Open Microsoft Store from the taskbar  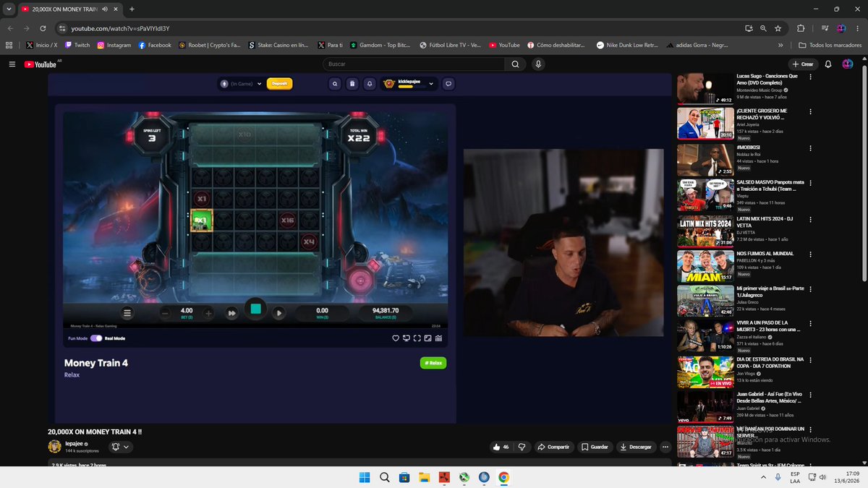[405, 477]
